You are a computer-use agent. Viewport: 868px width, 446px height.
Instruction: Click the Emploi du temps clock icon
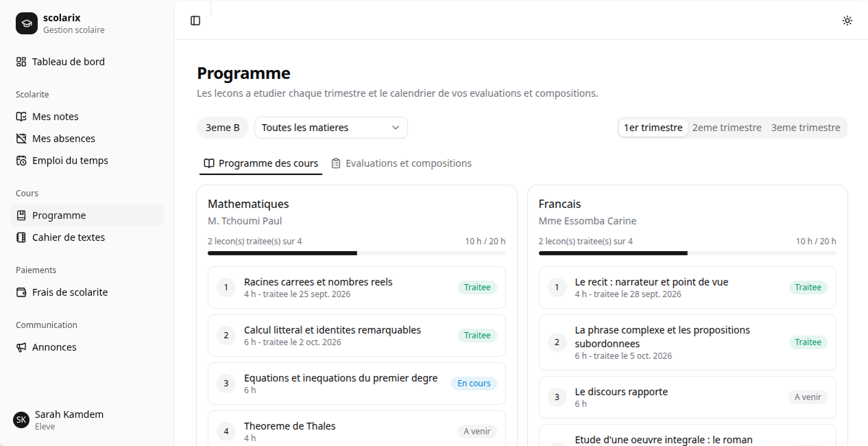coord(21,161)
